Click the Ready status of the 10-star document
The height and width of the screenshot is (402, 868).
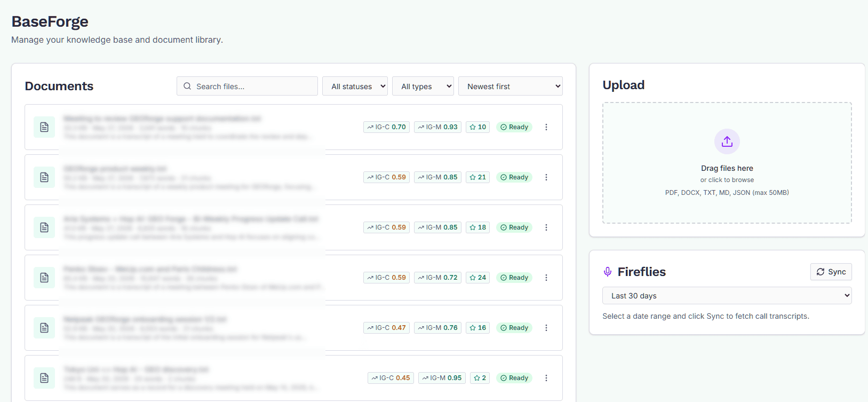pyautogui.click(x=514, y=127)
